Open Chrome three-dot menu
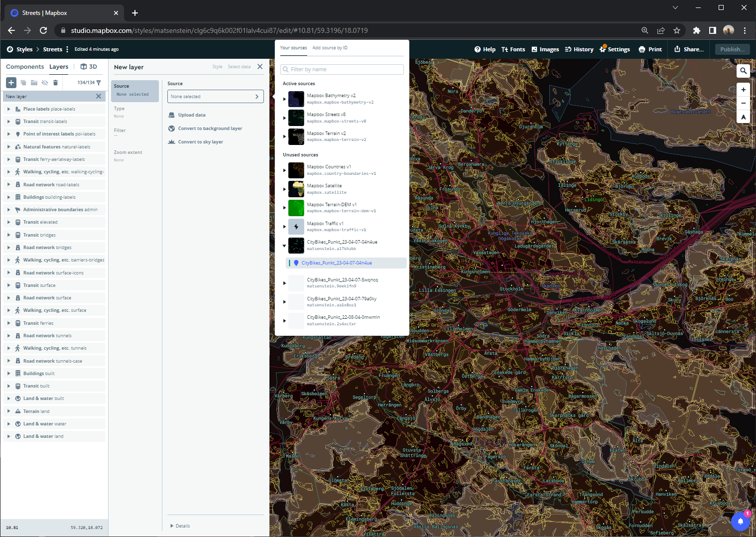 point(745,30)
